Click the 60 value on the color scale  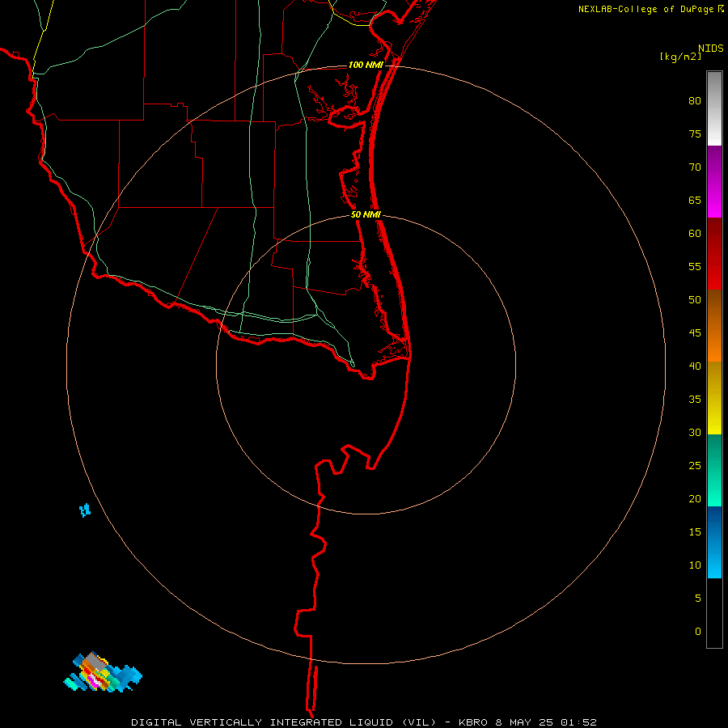click(695, 234)
